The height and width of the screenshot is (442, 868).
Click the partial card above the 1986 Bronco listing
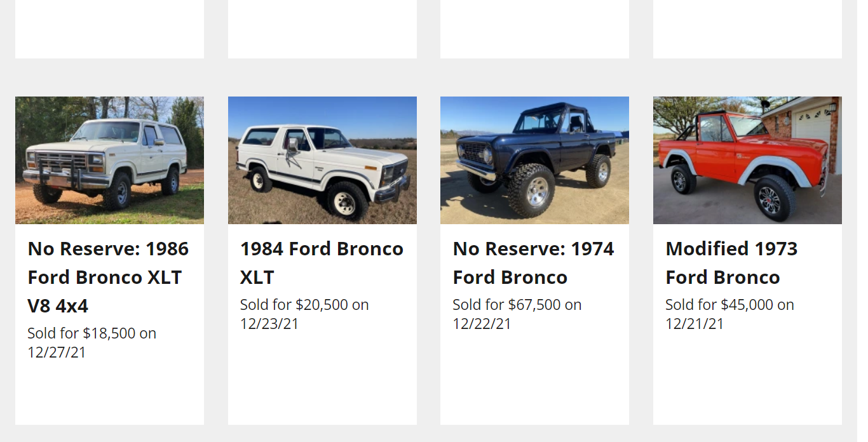109,29
